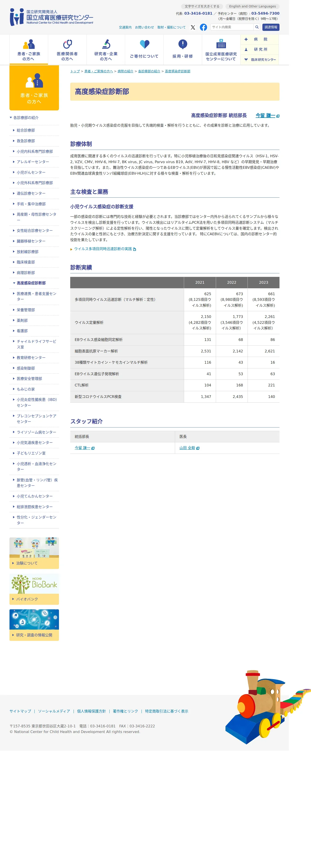Image resolution: width=311 pixels, height=868 pixels.
Task: Open 放射線診療部 in the sidebar
Action: (27, 252)
